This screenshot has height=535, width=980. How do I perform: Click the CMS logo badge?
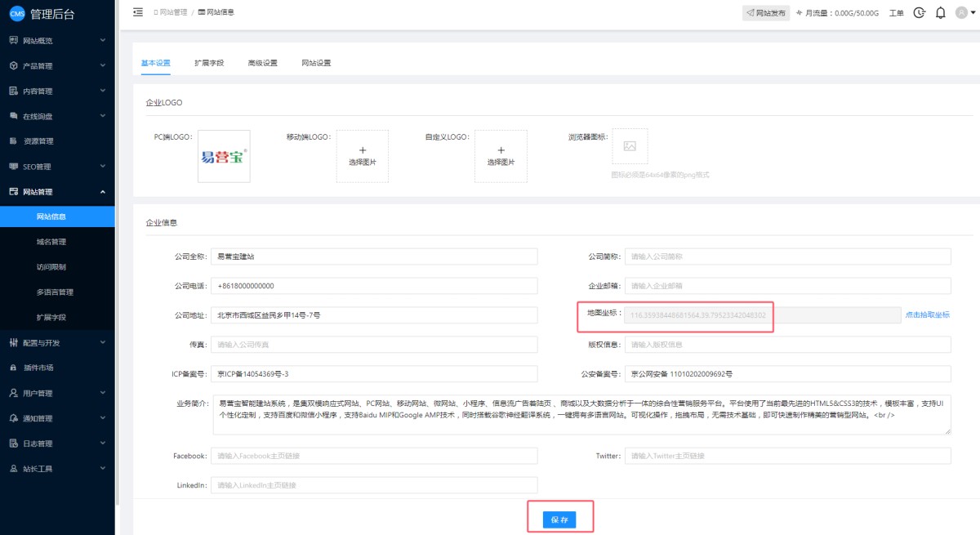click(x=17, y=13)
